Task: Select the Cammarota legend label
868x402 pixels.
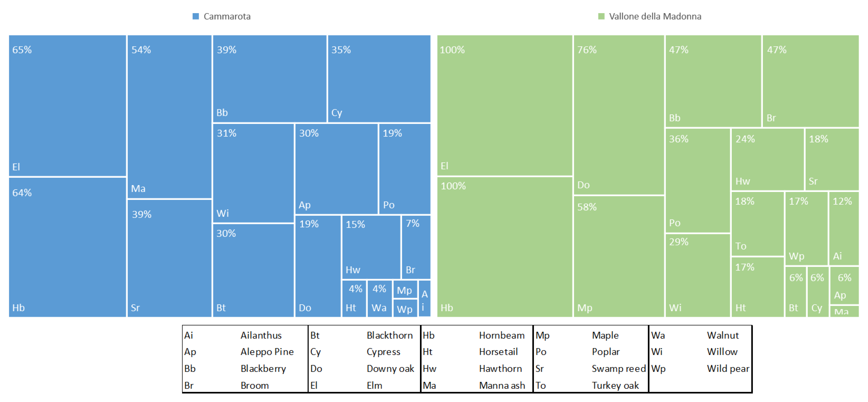Action: [x=227, y=16]
